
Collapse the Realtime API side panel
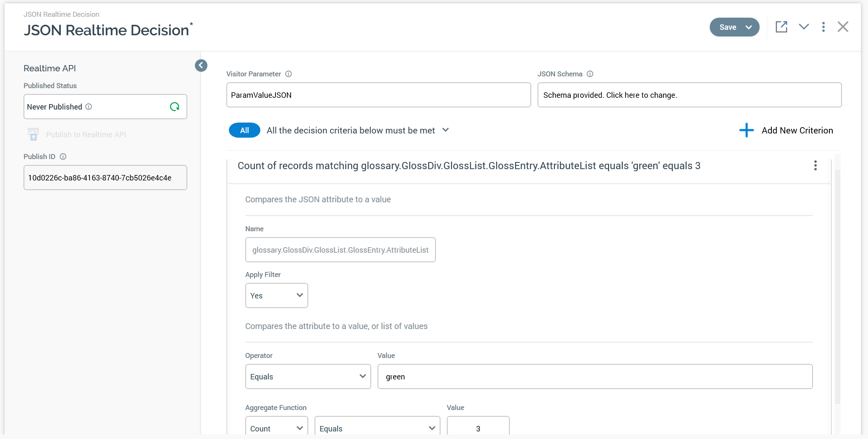[x=201, y=65]
